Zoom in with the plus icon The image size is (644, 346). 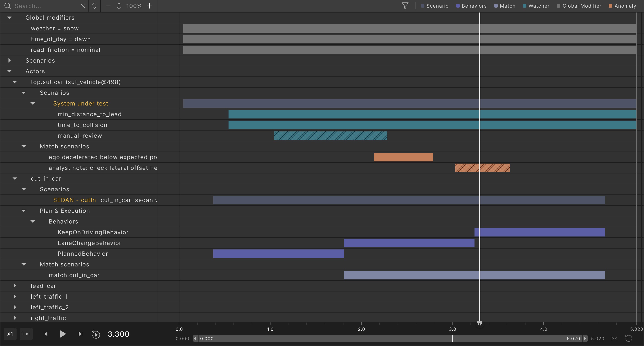[x=149, y=6]
